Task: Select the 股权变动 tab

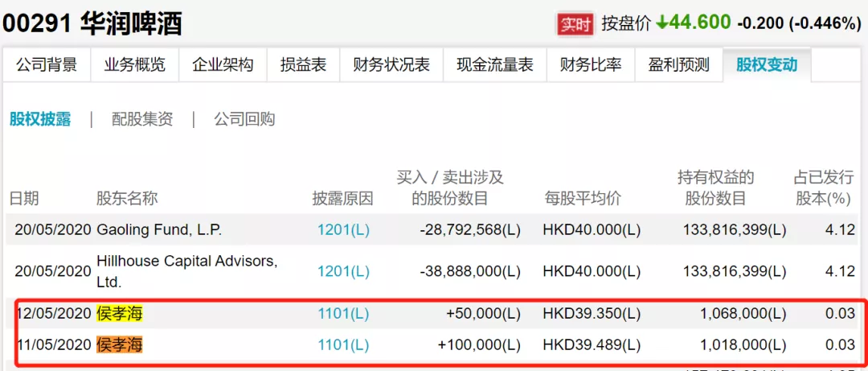Action: 767,65
